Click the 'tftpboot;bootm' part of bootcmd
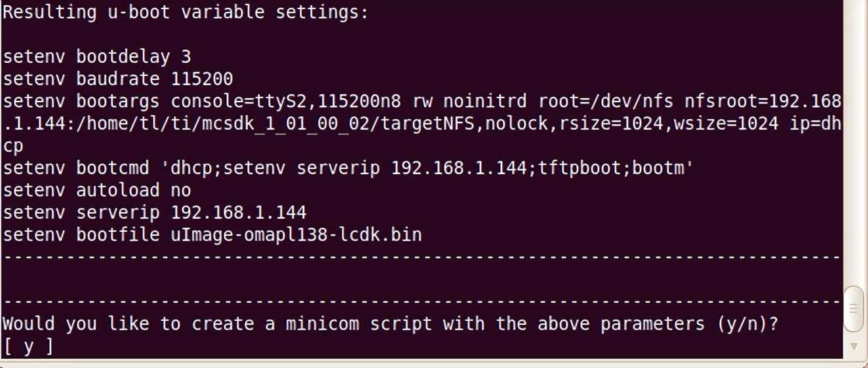The width and height of the screenshot is (868, 368). tap(612, 168)
